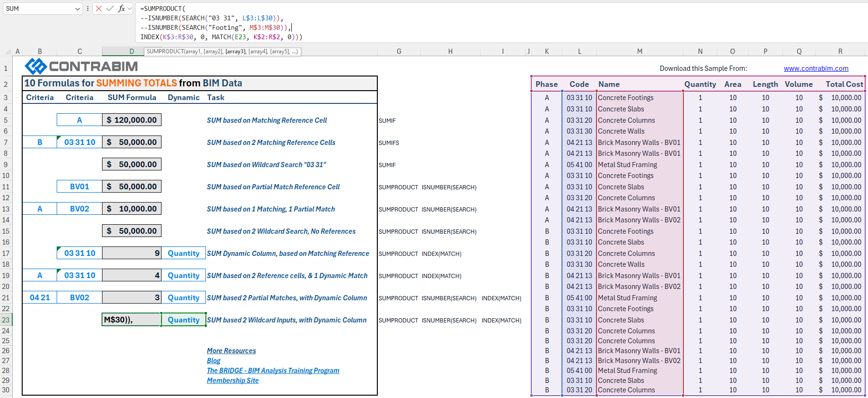This screenshot has height=398, width=868.
Task: Confirm the formula with the green checkmark
Action: 110,8
